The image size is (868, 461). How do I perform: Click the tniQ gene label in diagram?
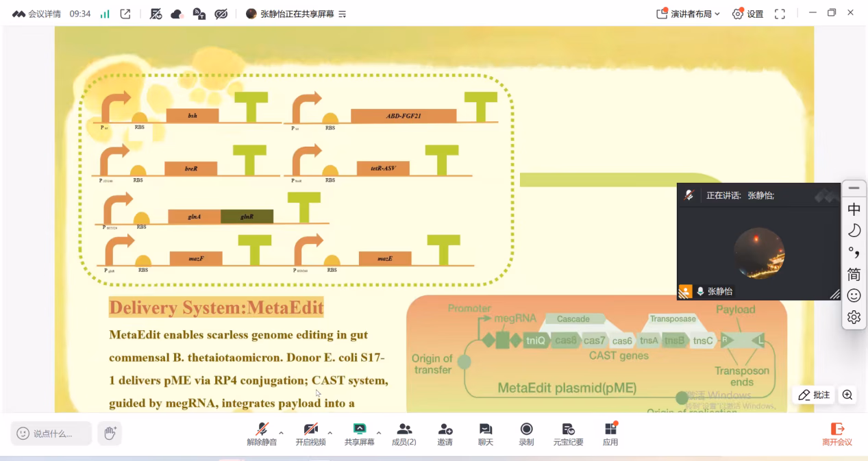pos(535,340)
